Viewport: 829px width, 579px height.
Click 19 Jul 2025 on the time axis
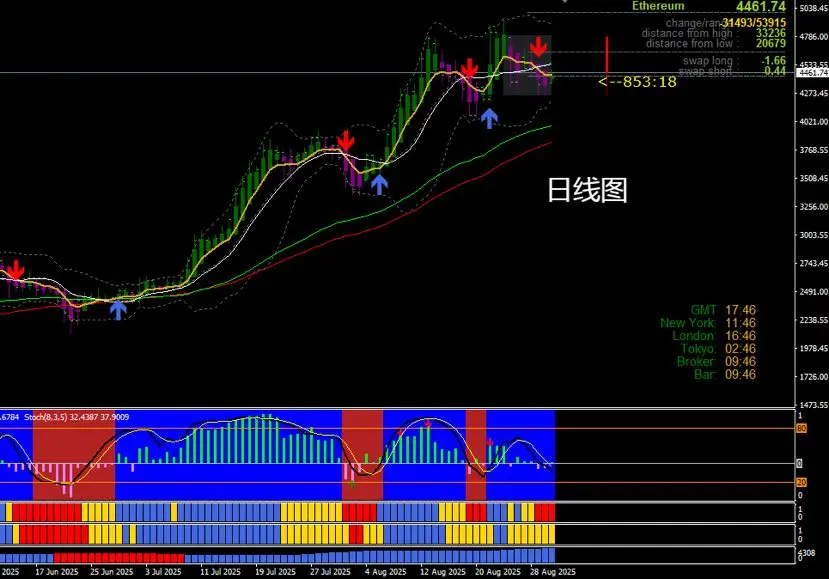pos(275,572)
